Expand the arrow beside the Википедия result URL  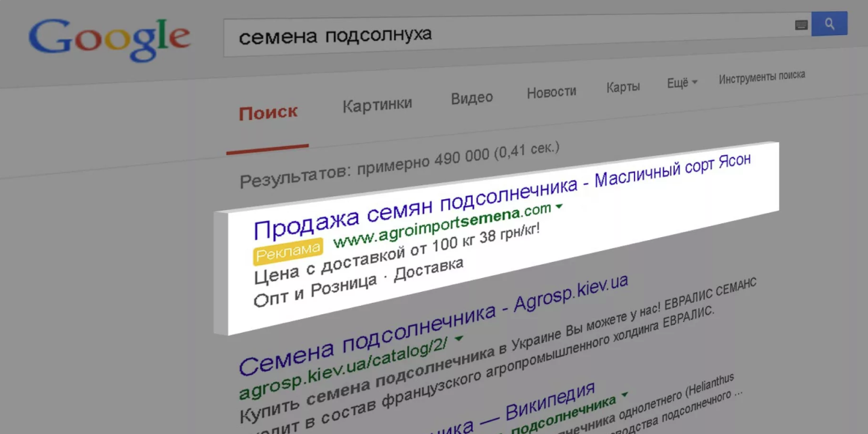(624, 395)
